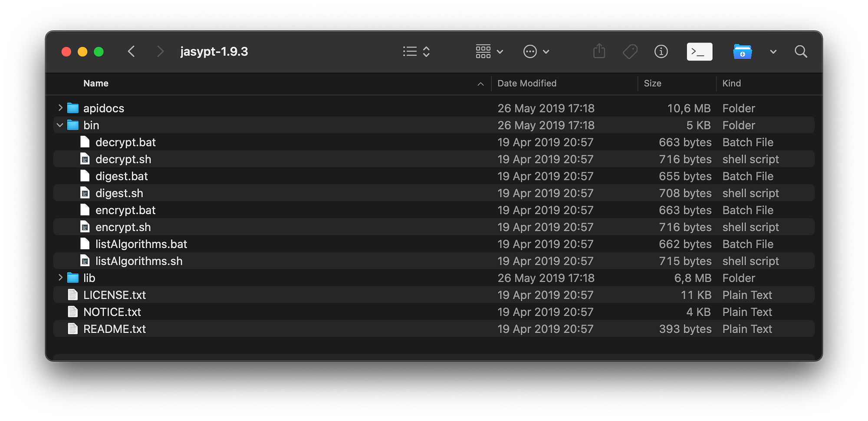This screenshot has width=868, height=421.
Task: Click the decrypt.sh file icon
Action: [85, 159]
